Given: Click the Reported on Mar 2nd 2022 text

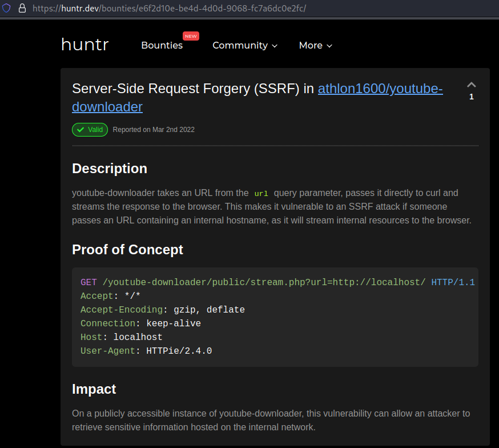Looking at the screenshot, I should (154, 130).
